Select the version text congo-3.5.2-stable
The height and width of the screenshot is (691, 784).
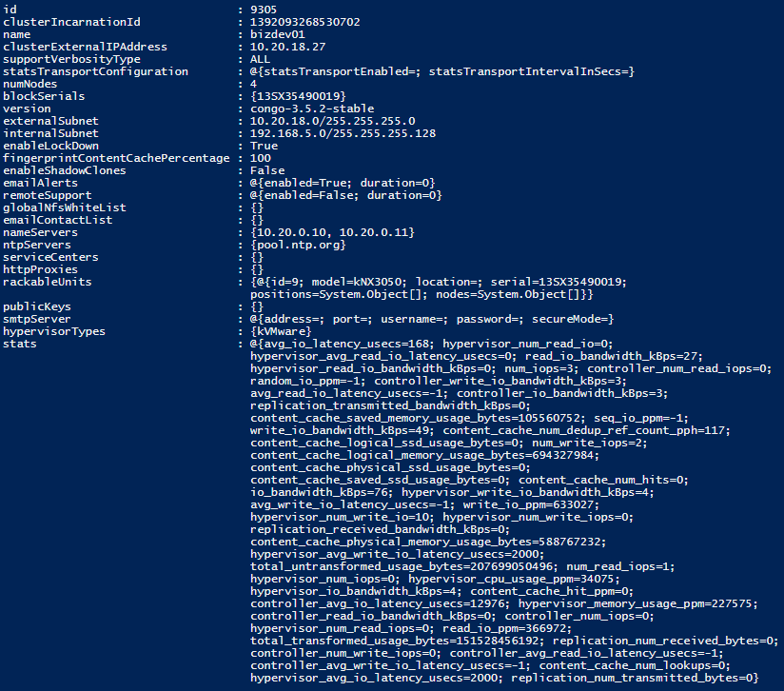312,109
